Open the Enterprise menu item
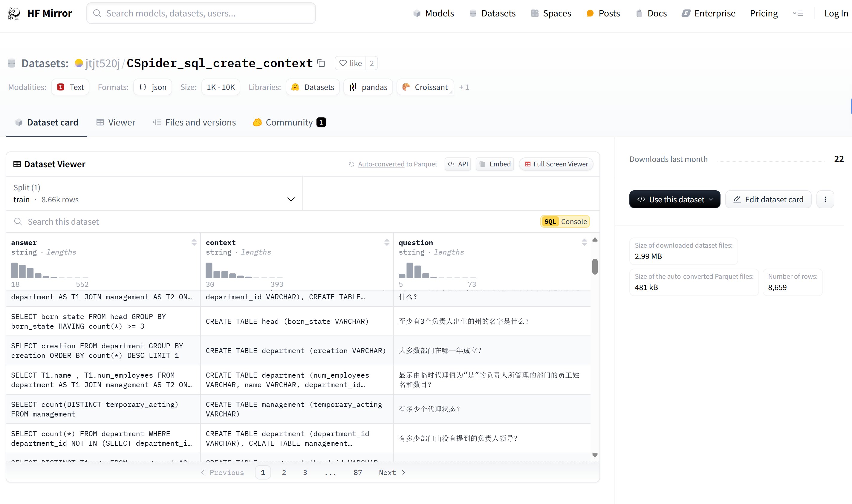Viewport: 852px width, 504px height. 709,13
